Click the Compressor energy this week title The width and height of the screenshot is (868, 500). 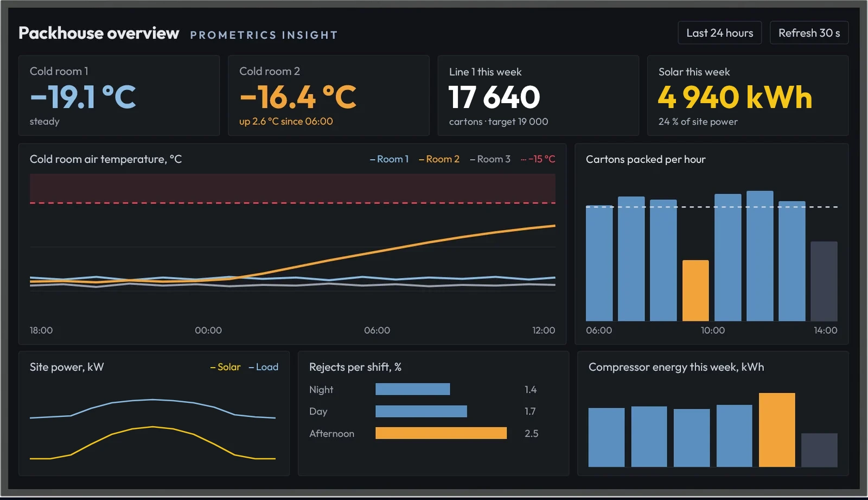676,367
